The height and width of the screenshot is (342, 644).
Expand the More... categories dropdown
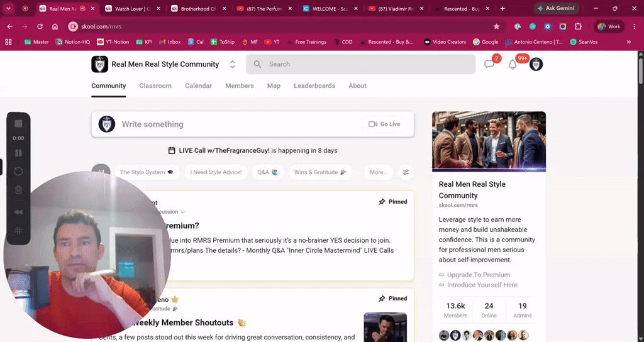(378, 172)
